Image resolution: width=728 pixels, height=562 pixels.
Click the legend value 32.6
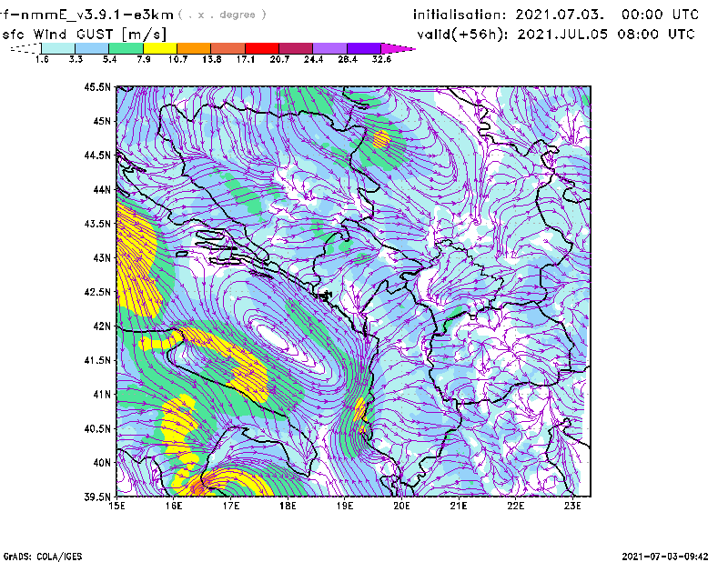tap(381, 59)
